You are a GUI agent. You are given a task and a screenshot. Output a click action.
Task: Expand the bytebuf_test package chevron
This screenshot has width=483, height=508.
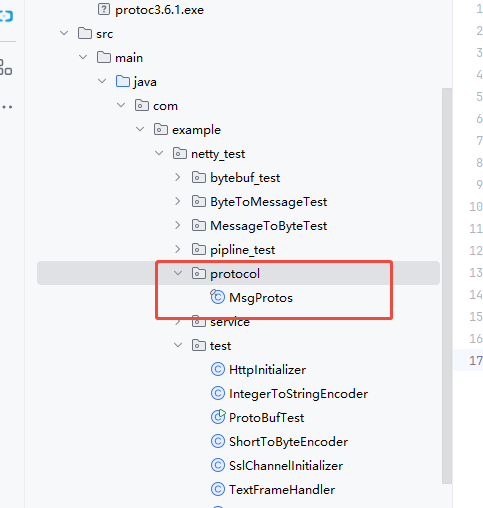178,177
